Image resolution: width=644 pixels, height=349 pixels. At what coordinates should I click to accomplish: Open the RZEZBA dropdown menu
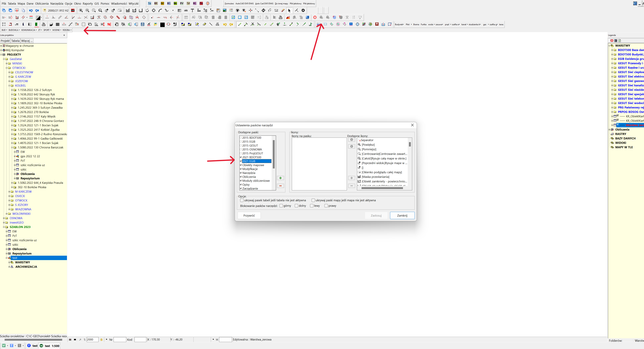pyautogui.click(x=67, y=30)
